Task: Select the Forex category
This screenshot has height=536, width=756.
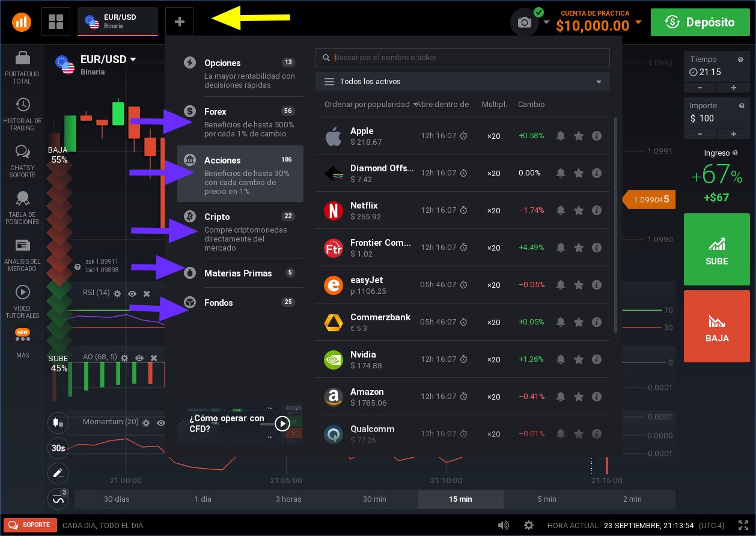Action: coord(240,121)
